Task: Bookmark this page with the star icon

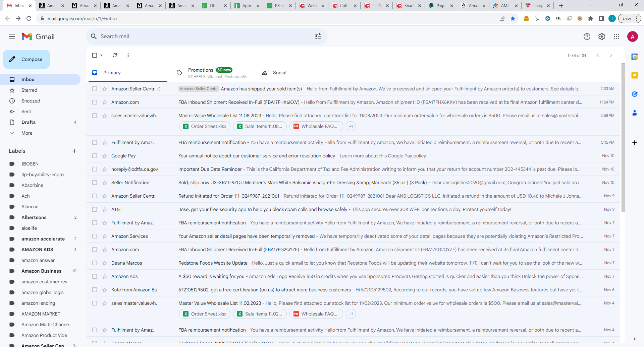Action: (513, 18)
